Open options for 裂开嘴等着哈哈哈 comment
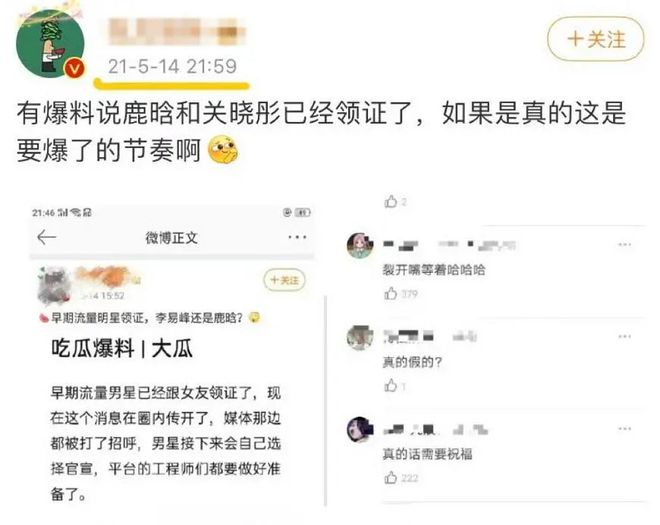The height and width of the screenshot is (525, 660). point(625,245)
